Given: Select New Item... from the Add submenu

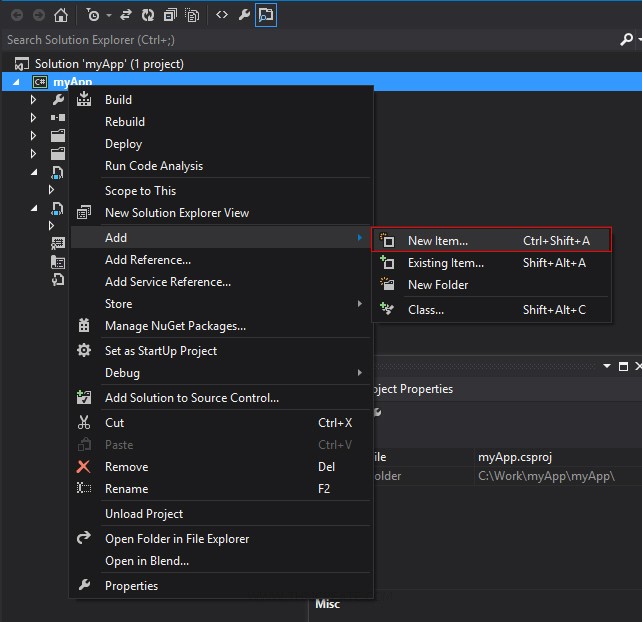Looking at the screenshot, I should click(437, 241).
